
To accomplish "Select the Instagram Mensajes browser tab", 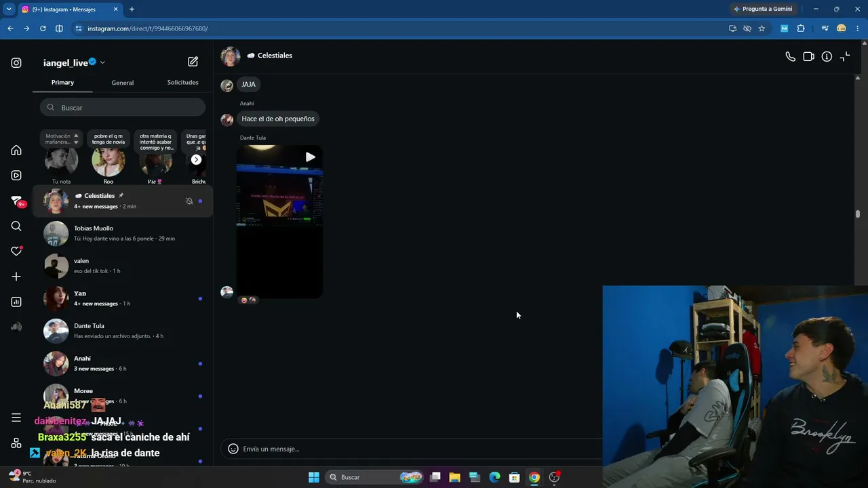I will [70, 9].
